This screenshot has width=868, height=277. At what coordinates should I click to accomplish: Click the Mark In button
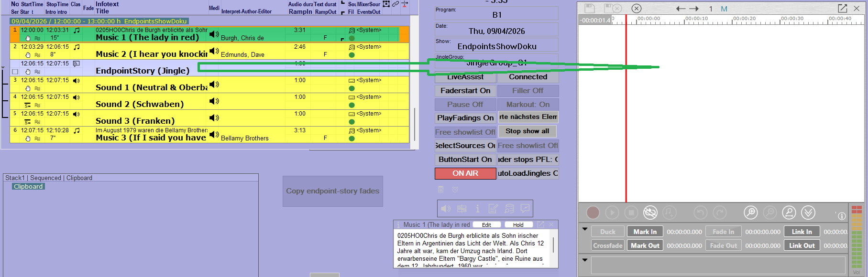coord(645,232)
